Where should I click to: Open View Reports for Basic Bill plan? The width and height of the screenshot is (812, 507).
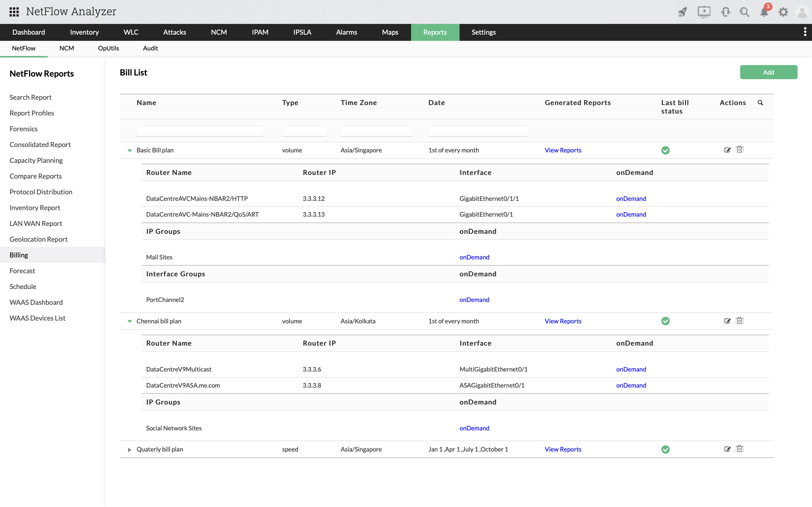tap(563, 150)
